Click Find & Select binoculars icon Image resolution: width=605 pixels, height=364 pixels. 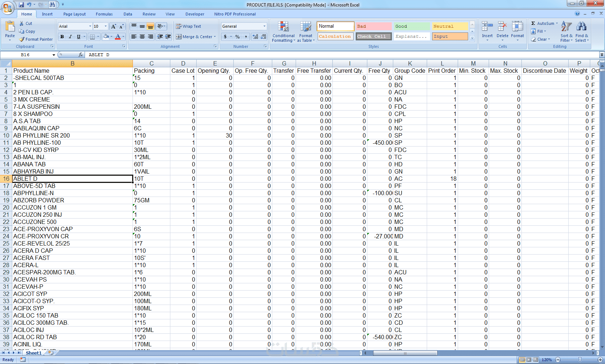(x=581, y=27)
